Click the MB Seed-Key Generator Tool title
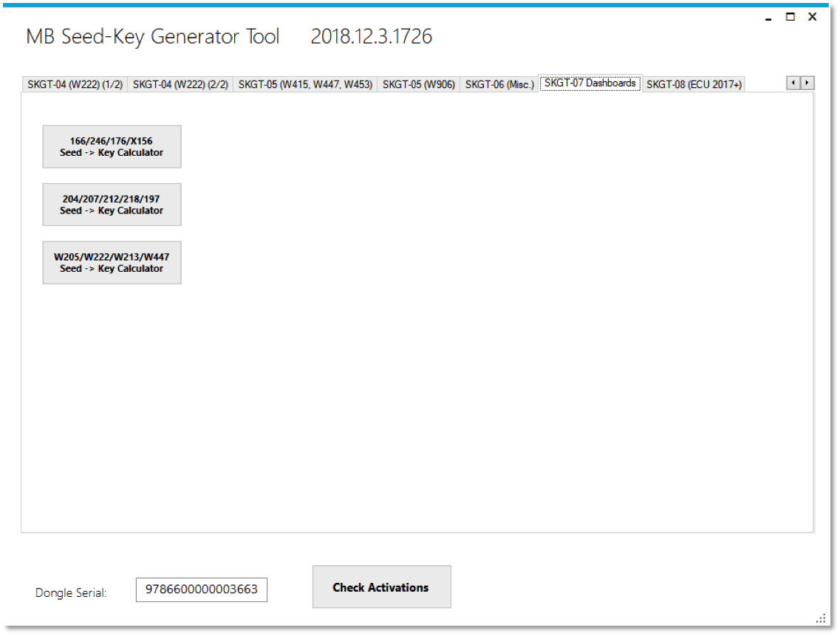This screenshot has width=840, height=636. pos(153,37)
